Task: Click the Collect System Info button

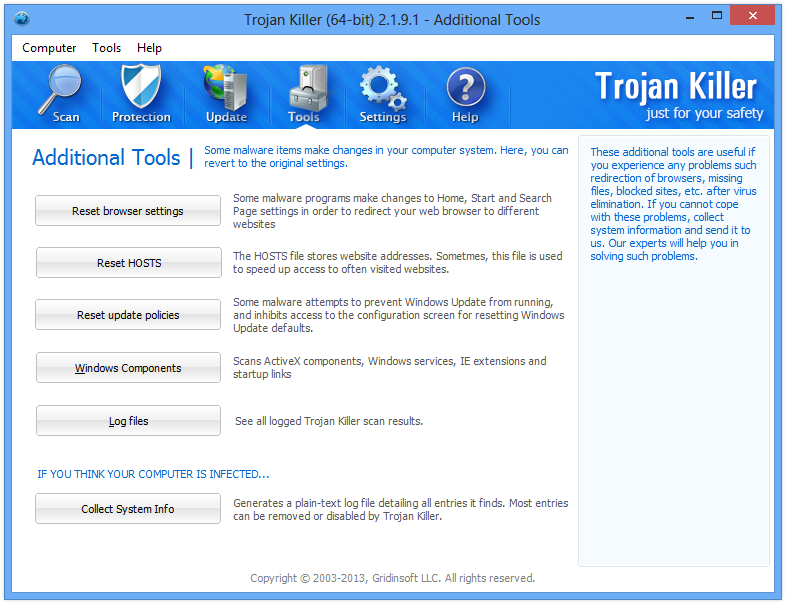Action: [x=128, y=509]
